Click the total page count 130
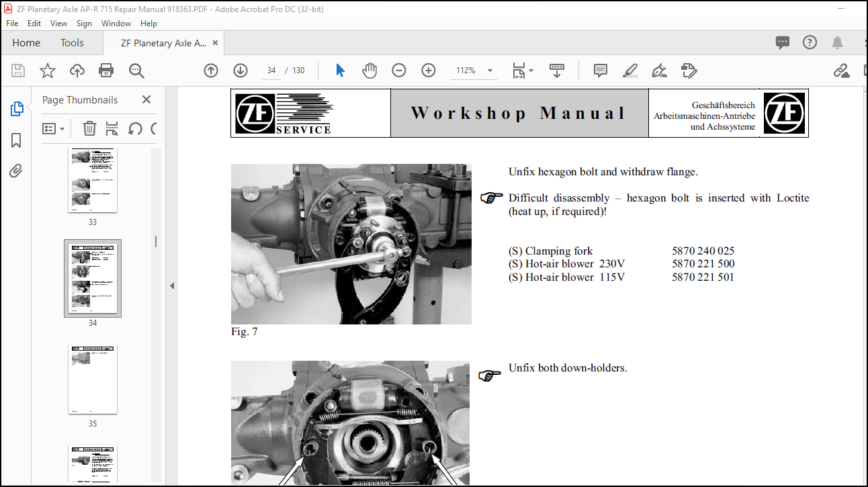This screenshot has width=868, height=487. click(x=298, y=71)
